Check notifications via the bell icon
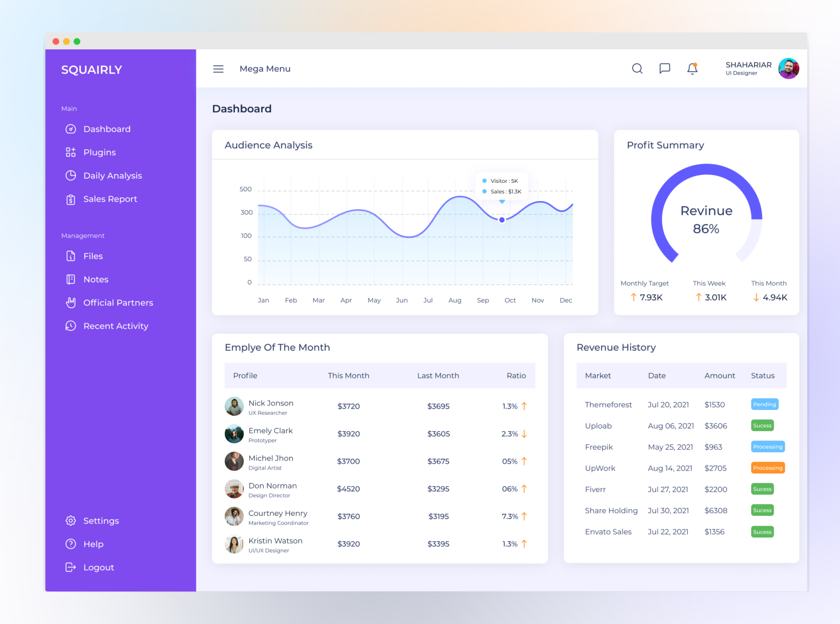 pyautogui.click(x=692, y=69)
